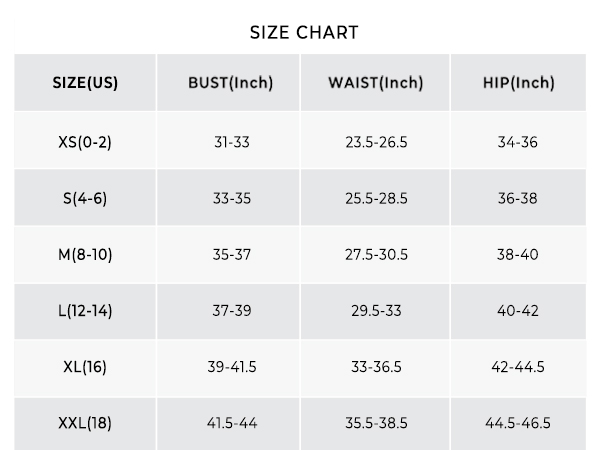Select the M(8-10) size cell

[85, 254]
